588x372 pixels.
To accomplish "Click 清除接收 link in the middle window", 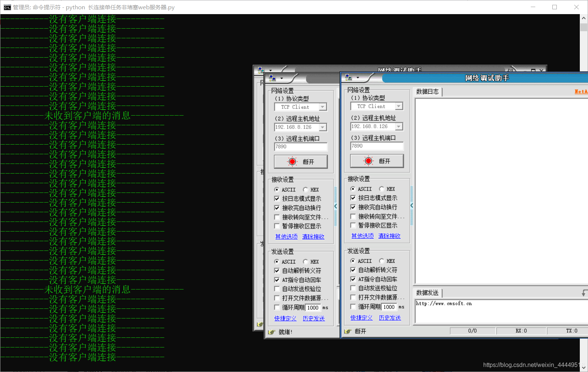I will point(313,236).
